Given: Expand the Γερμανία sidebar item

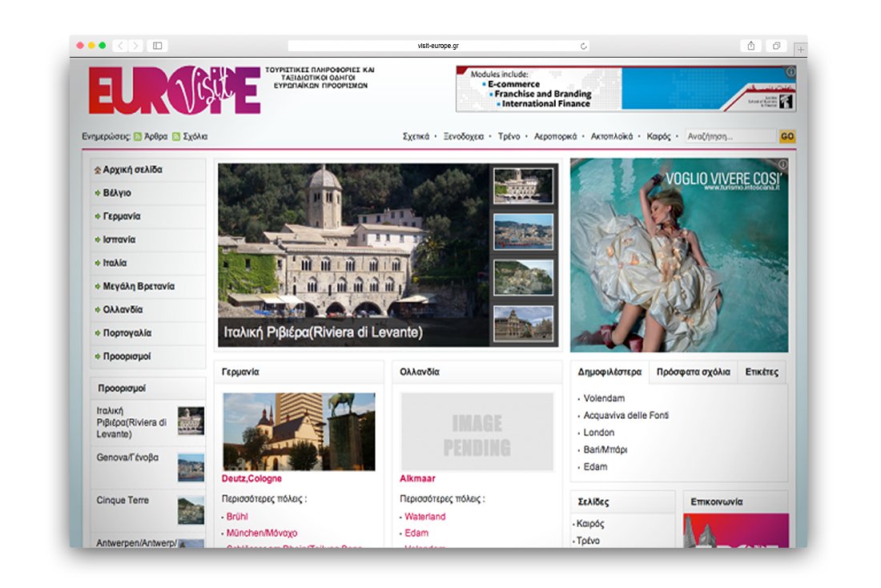Looking at the screenshot, I should tap(122, 216).
